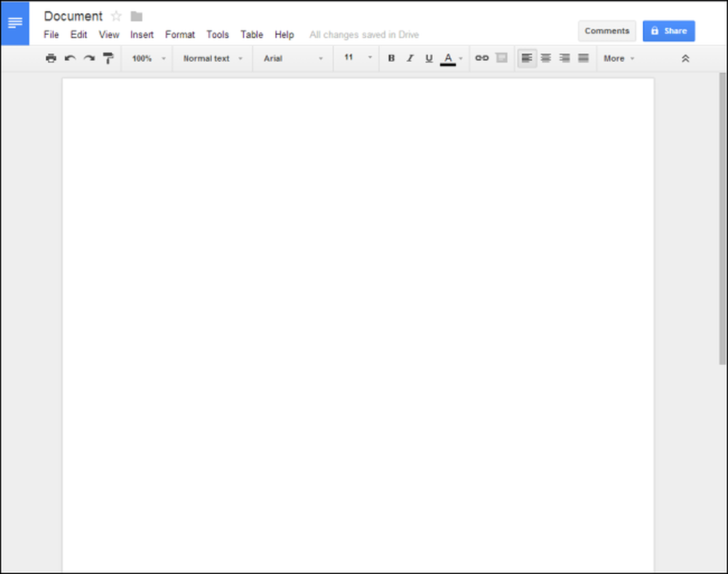The width and height of the screenshot is (728, 574).
Task: Open the 100% zoom dropdown
Action: (x=149, y=58)
